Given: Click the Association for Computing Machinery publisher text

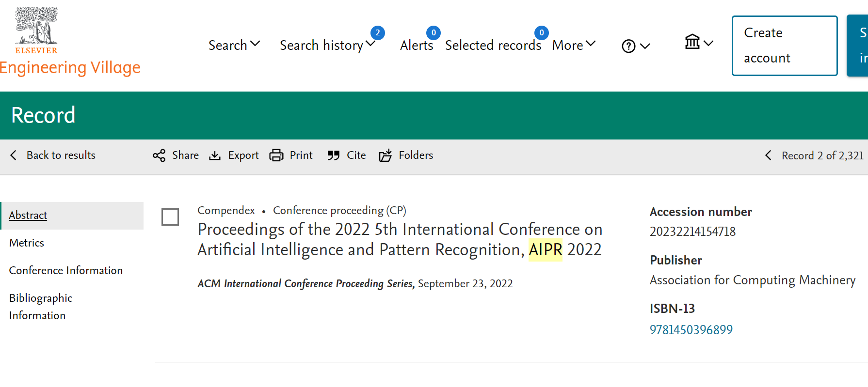Looking at the screenshot, I should tap(753, 280).
